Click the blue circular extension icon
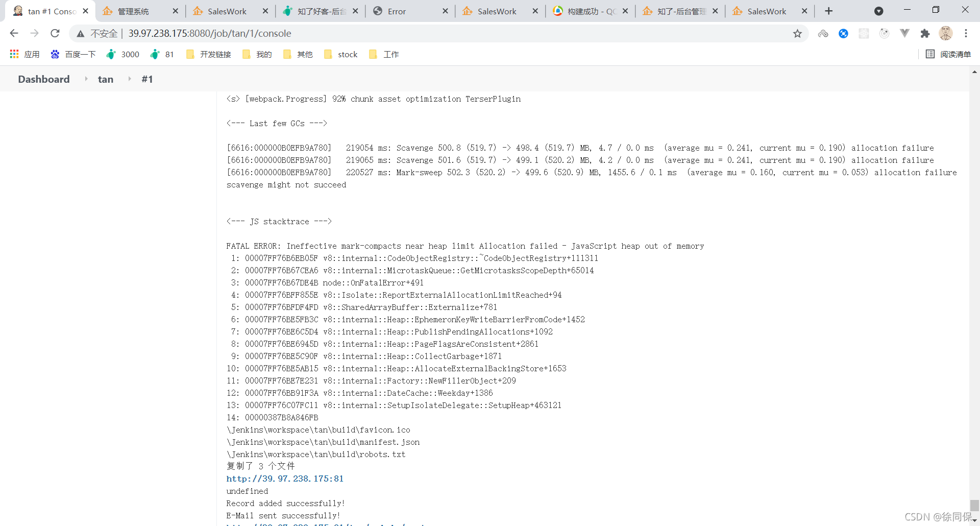This screenshot has width=980, height=526. [x=843, y=33]
